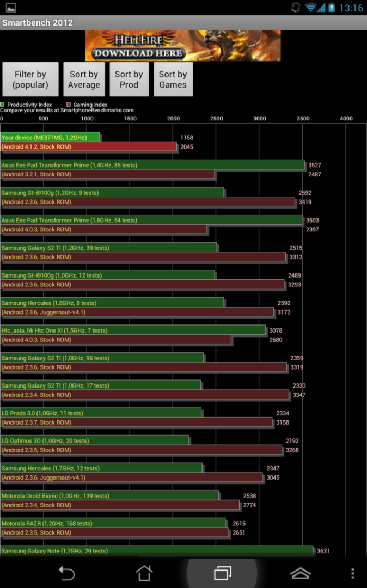Tap the battery charging icon
This screenshot has width=367, height=588.
pyautogui.click(x=332, y=8)
